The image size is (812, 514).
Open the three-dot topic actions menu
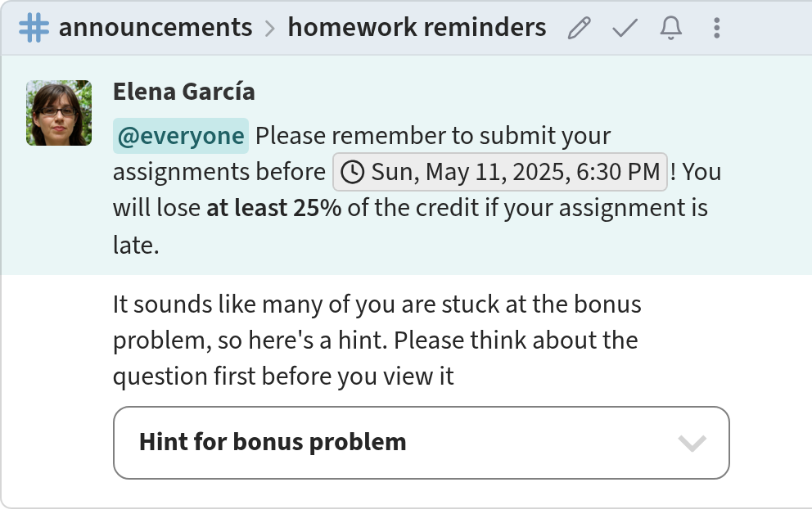[717, 28]
